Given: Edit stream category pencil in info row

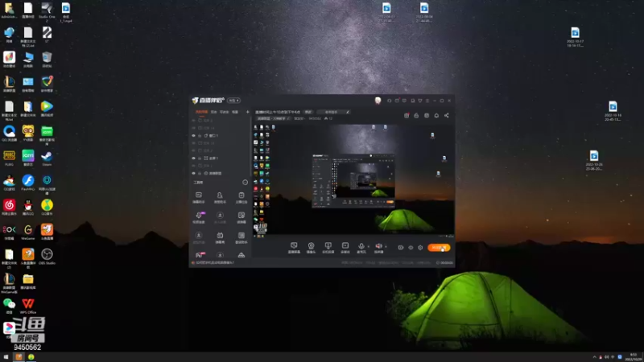Looking at the screenshot, I should [288, 118].
